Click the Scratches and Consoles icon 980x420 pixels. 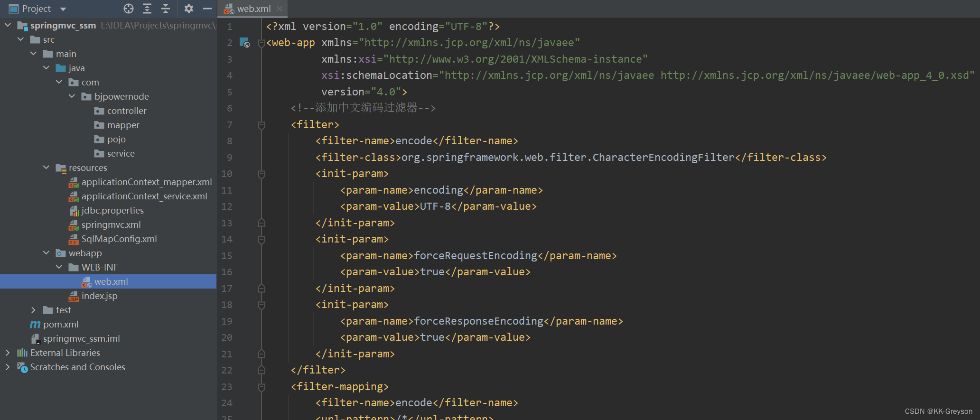[22, 367]
